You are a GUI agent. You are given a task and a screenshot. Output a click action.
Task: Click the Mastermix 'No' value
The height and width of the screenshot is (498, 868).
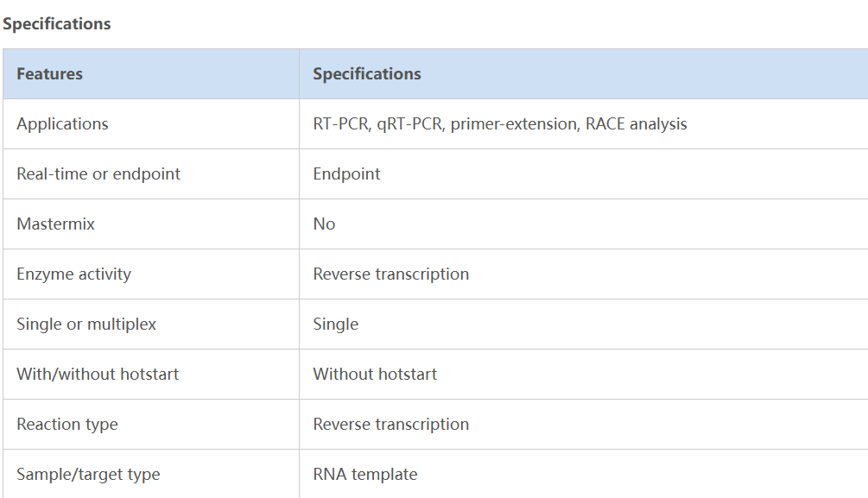pos(324,224)
